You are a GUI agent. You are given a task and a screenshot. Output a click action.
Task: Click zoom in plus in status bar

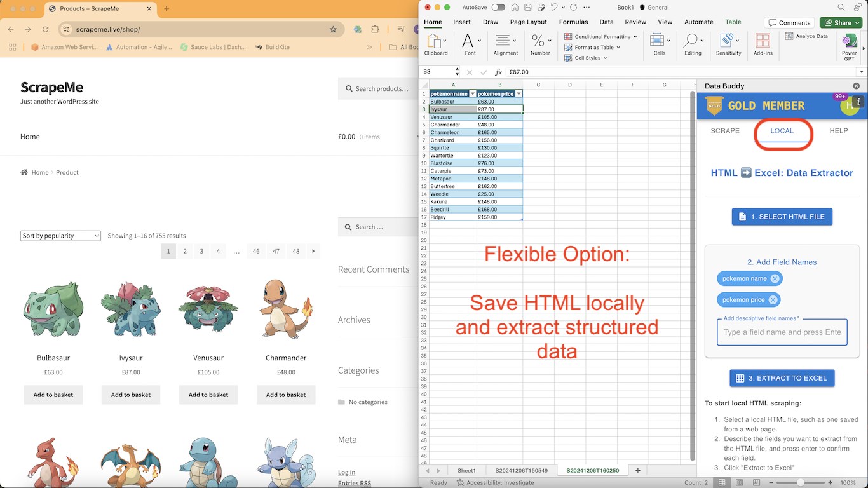(831, 483)
